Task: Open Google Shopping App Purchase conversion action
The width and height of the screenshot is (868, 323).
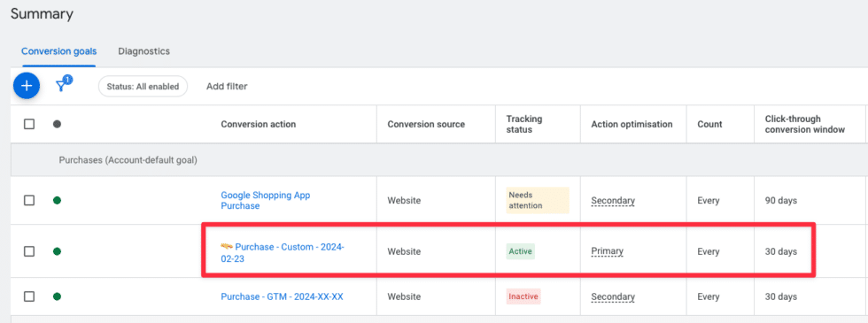Action: [x=266, y=200]
